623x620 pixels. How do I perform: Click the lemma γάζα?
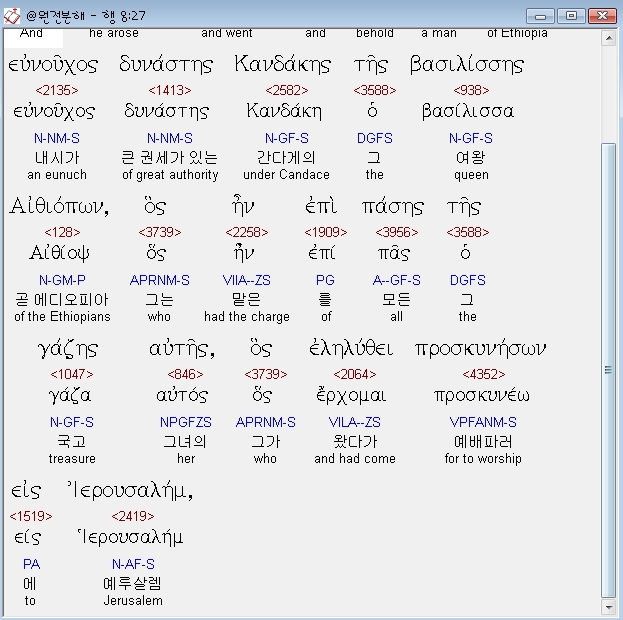point(70,395)
